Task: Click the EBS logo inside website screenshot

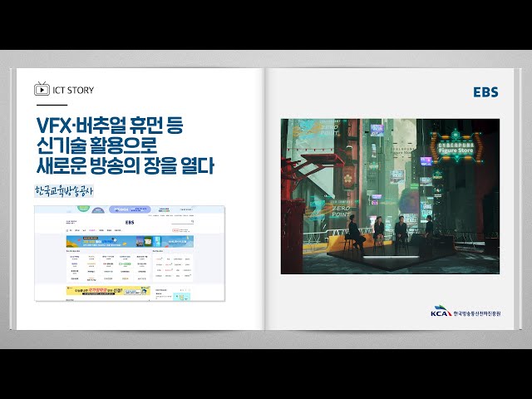Action: 130,223
